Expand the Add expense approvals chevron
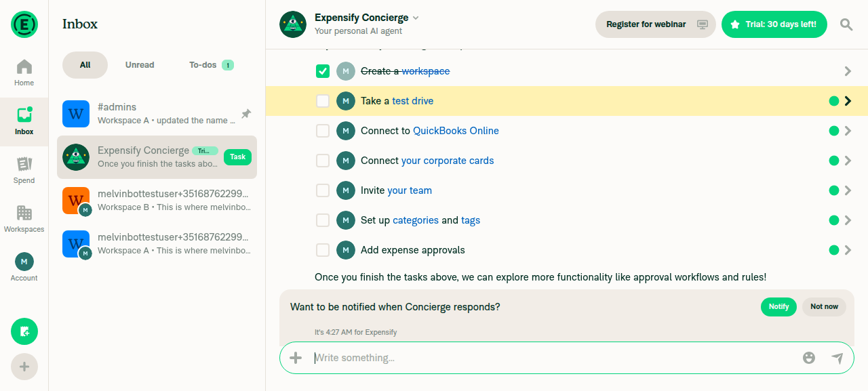This screenshot has height=391, width=868. pos(848,250)
